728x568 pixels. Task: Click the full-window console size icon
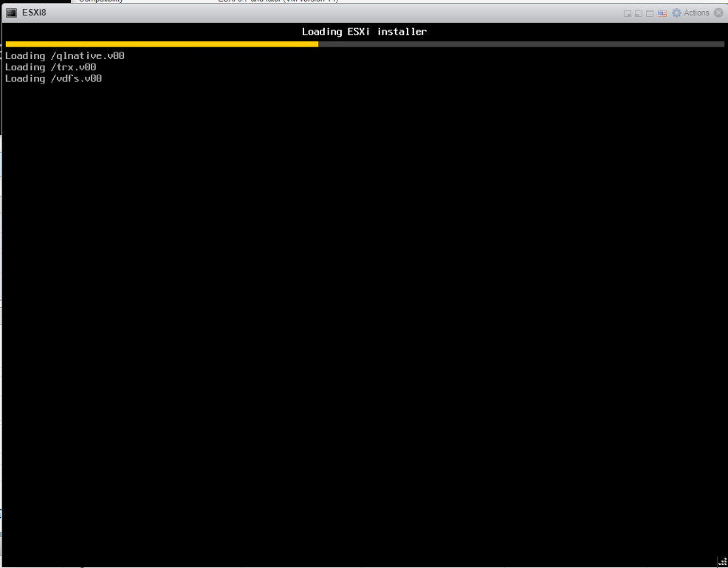click(x=650, y=13)
